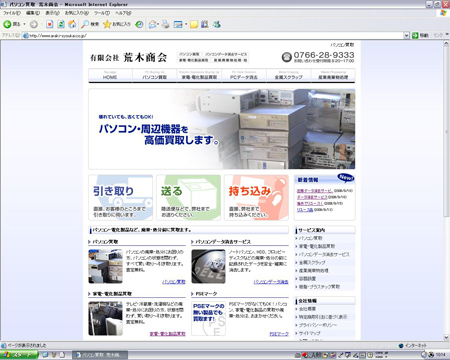450x360 pixels.
Task: Open the last news link リユース品
Action: click(x=305, y=210)
